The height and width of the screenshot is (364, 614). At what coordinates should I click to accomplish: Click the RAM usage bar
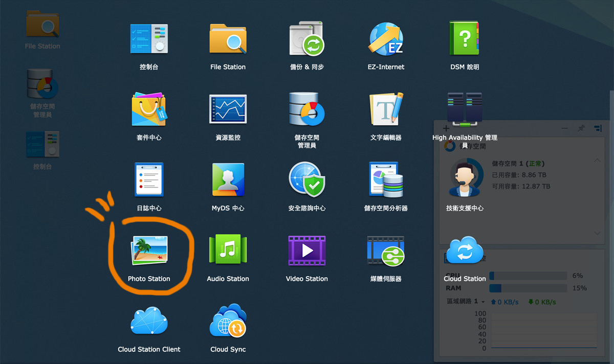coord(528,288)
